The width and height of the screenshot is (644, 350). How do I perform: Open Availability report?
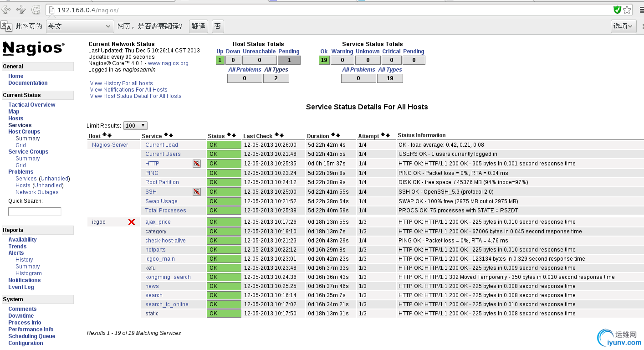[x=22, y=240]
